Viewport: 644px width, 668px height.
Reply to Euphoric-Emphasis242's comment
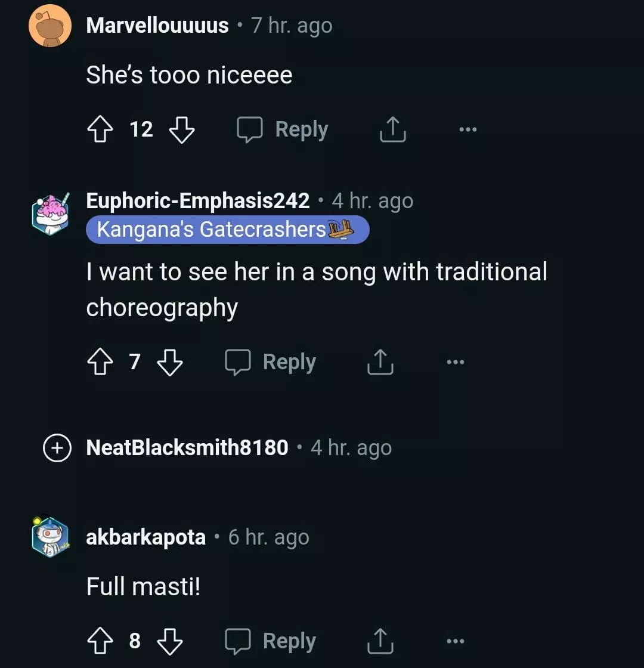pyautogui.click(x=271, y=362)
